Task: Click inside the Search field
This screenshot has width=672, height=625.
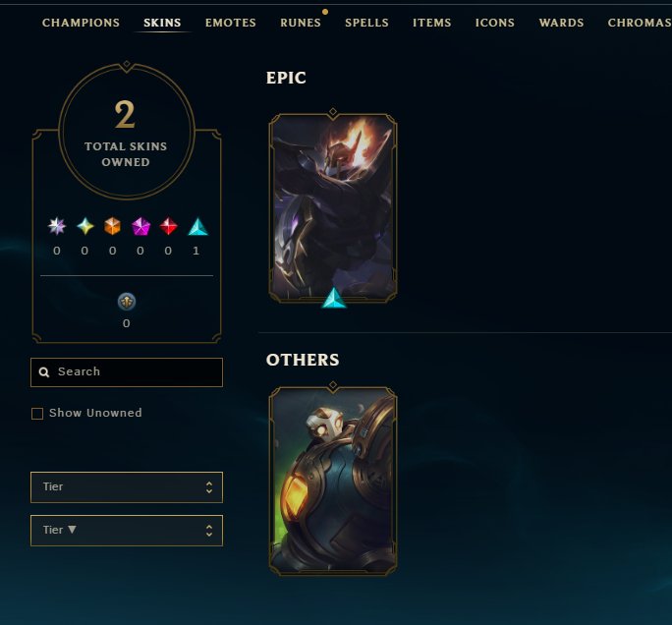Action: pos(127,372)
